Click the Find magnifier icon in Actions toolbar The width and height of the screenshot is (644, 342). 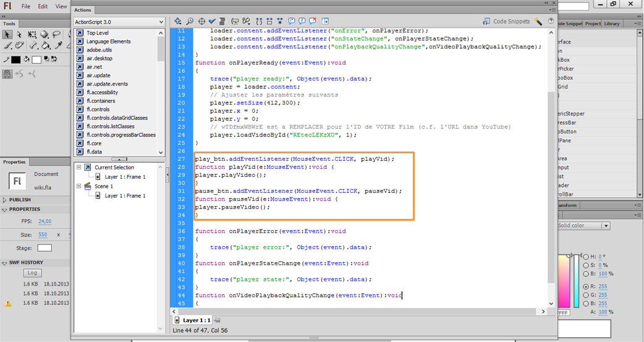pyautogui.click(x=190, y=22)
